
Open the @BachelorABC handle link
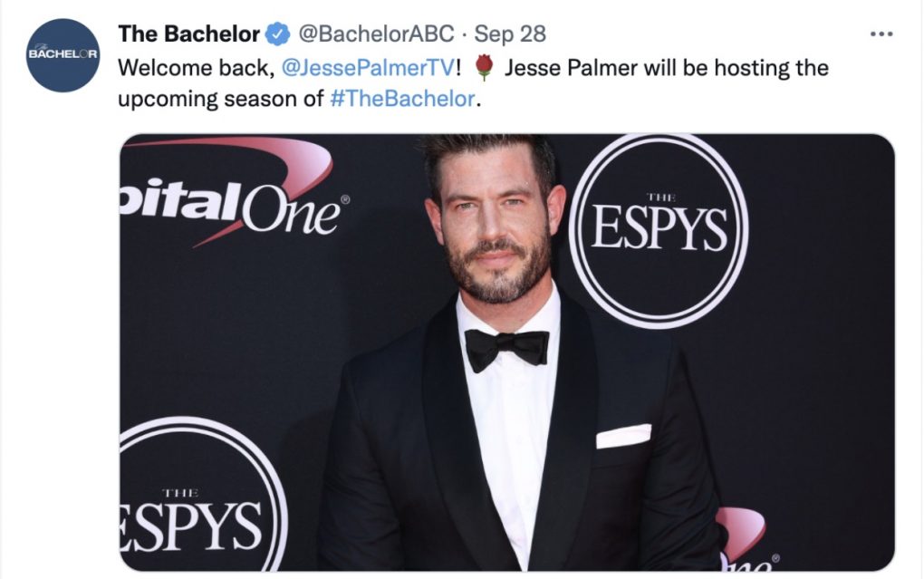[x=377, y=34]
